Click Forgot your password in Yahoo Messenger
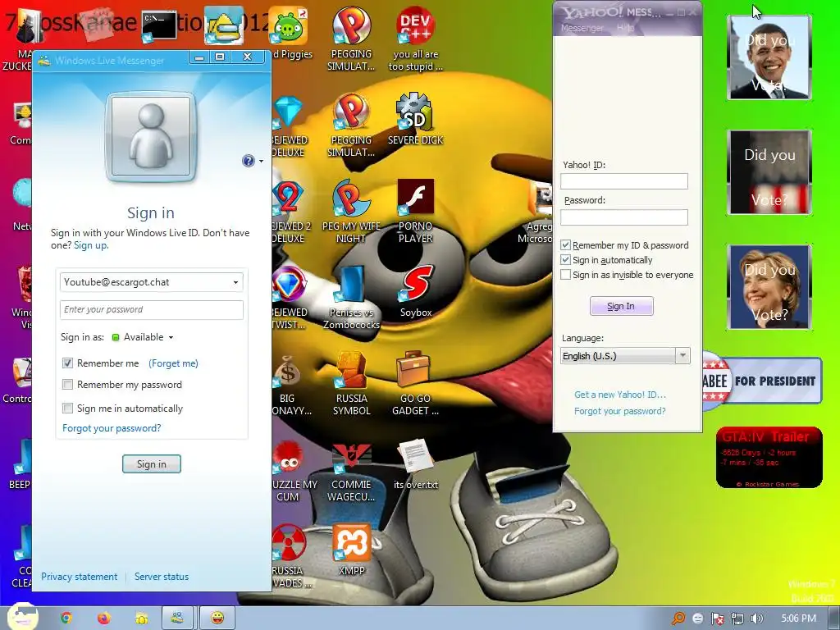The height and width of the screenshot is (630, 840). 620,411
